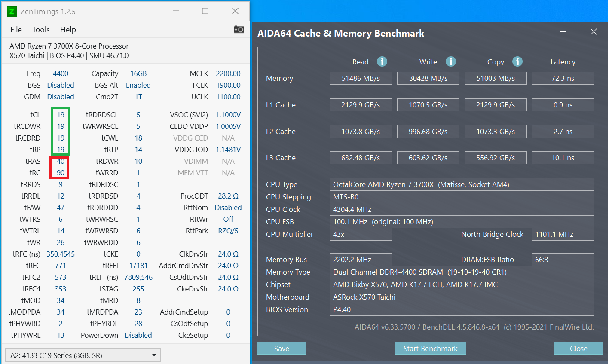Close ZenTimings with the title bar X
Viewport: 609px width, 364px height.
(235, 11)
